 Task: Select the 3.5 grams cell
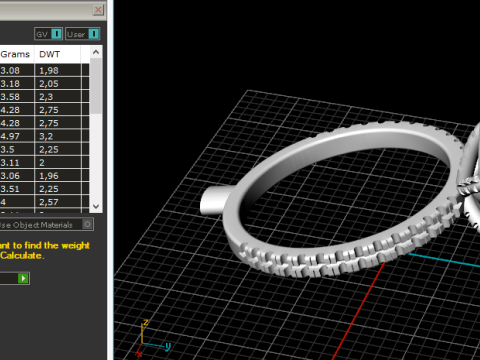pyautogui.click(x=17, y=149)
